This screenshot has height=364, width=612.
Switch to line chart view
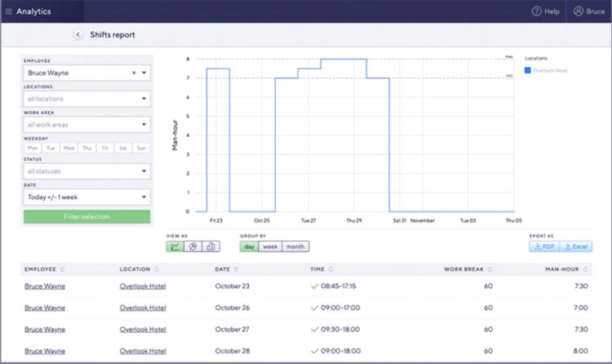(175, 246)
